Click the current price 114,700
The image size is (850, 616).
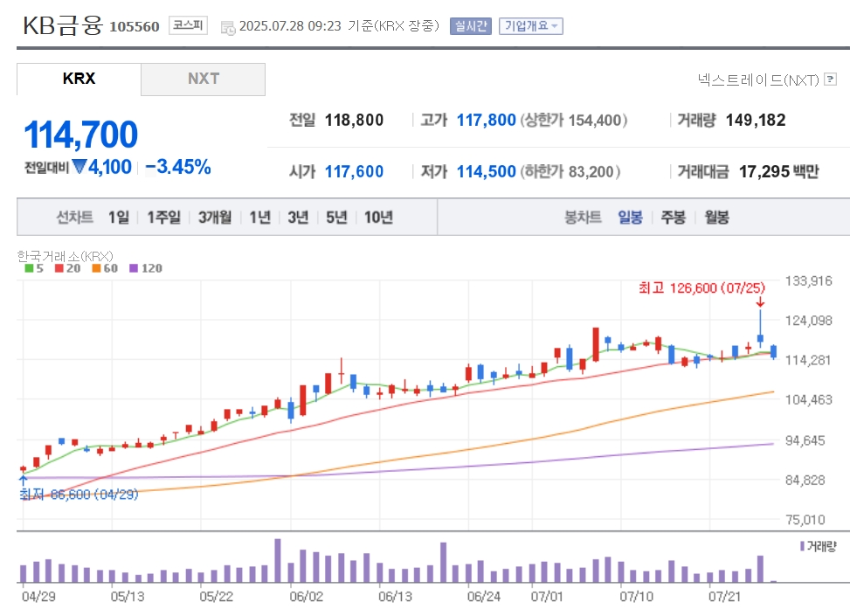[80, 135]
